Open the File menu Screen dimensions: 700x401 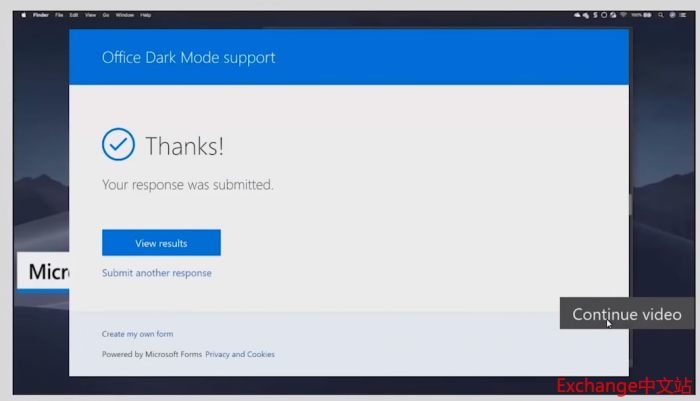[x=60, y=16]
